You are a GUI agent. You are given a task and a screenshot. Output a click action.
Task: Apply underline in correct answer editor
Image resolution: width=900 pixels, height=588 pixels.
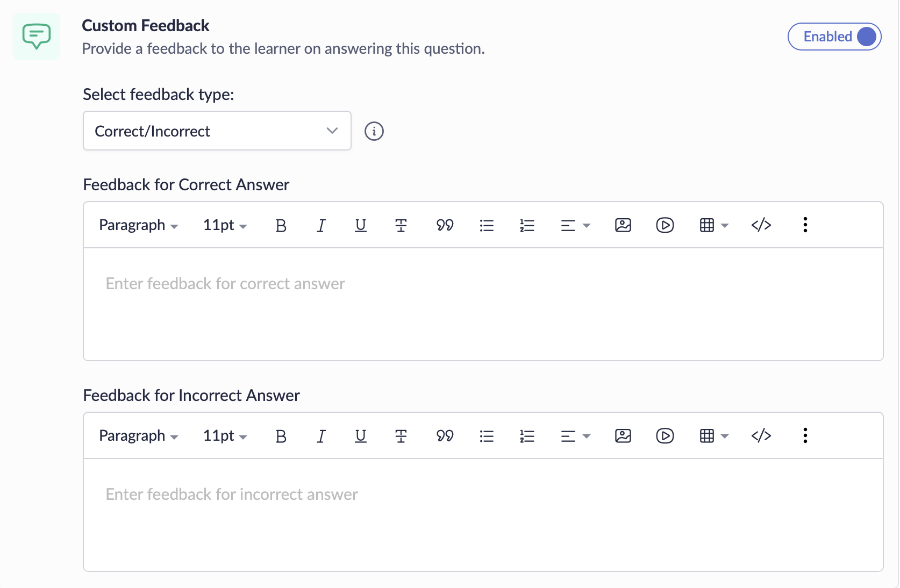361,225
